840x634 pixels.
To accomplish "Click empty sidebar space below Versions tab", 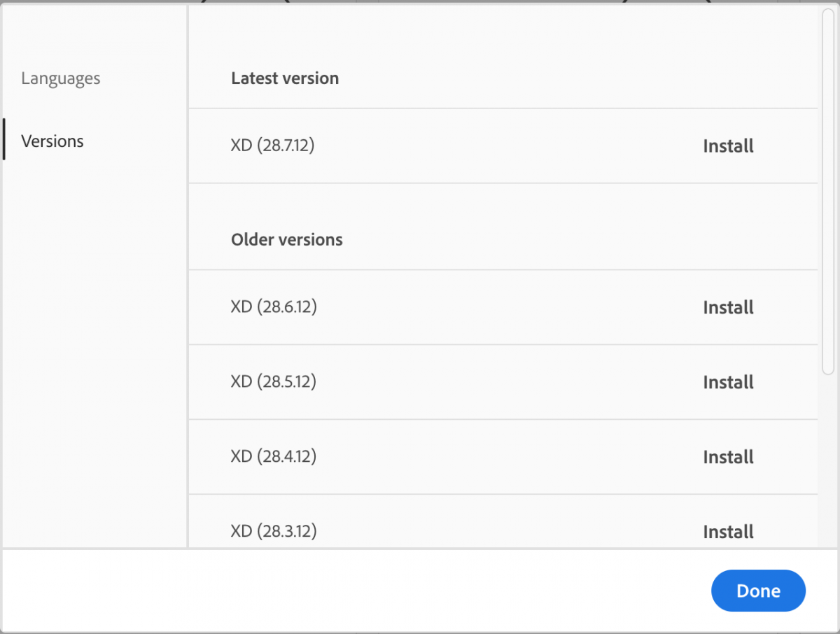I will pyautogui.click(x=94, y=350).
